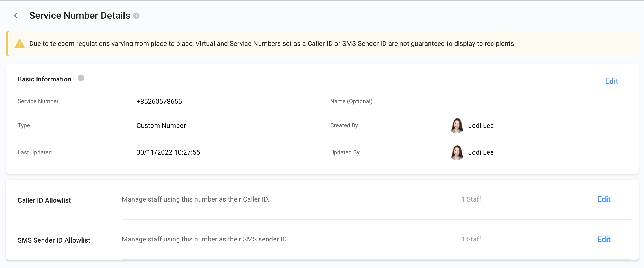This screenshot has width=644, height=268.
Task: Click the Custom Number type value
Action: coord(161,125)
